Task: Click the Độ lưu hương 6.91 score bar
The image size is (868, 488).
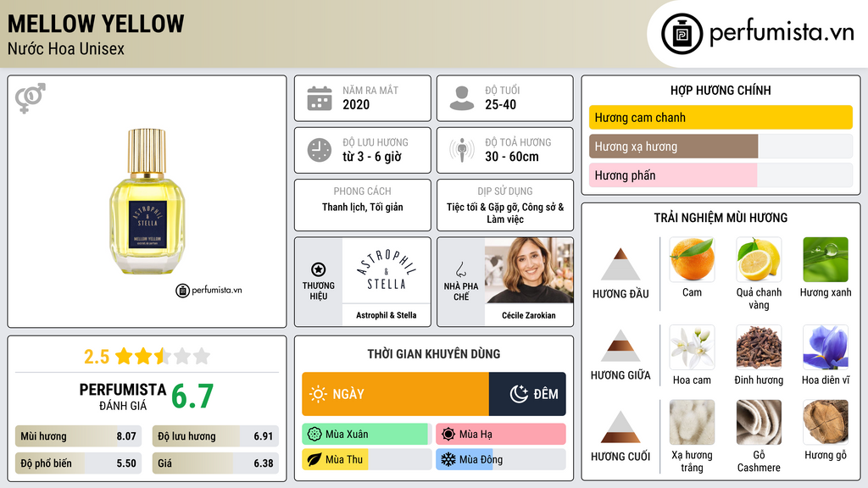Action: click(x=215, y=436)
